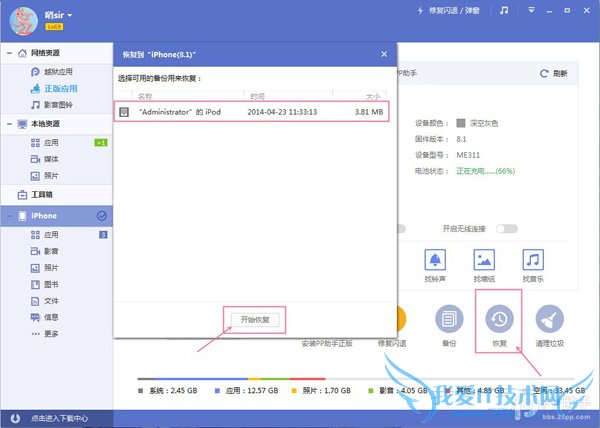Click the iPhone connected checkmark icon

point(102,216)
